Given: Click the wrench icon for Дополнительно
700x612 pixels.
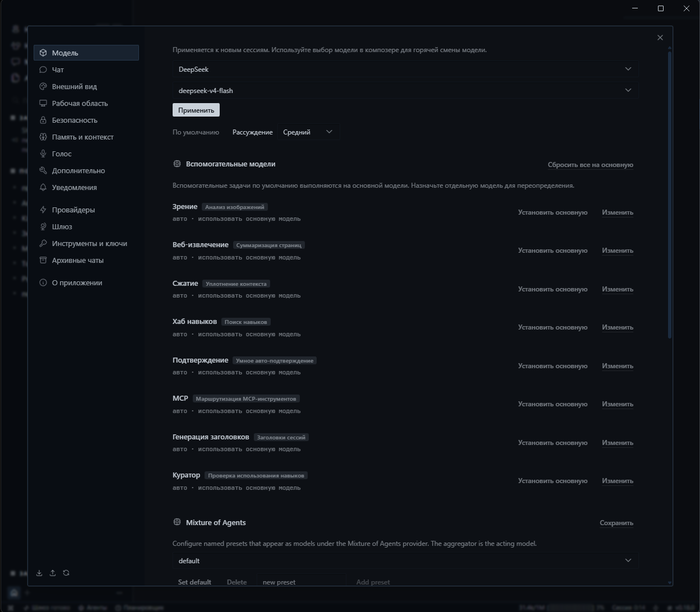Looking at the screenshot, I should point(43,170).
